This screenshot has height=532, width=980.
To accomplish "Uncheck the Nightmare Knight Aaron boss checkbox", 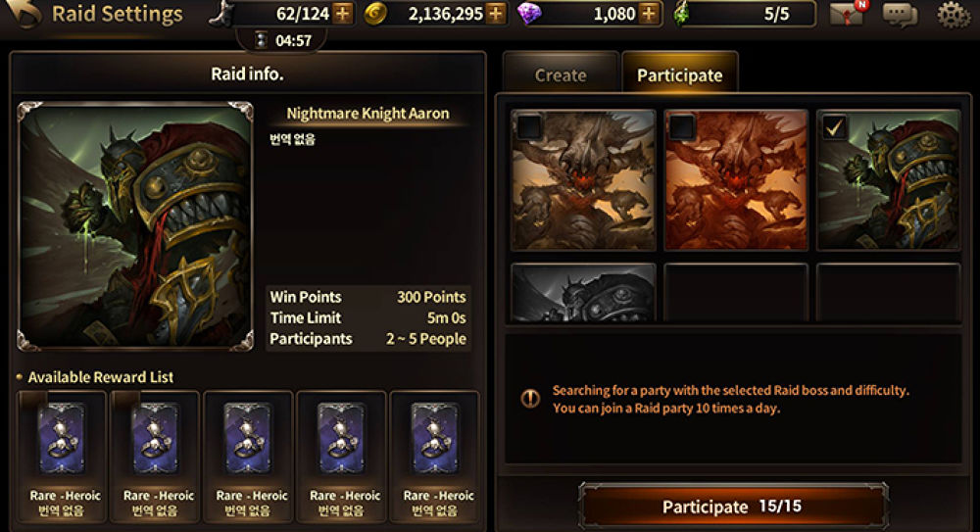I will (x=834, y=127).
